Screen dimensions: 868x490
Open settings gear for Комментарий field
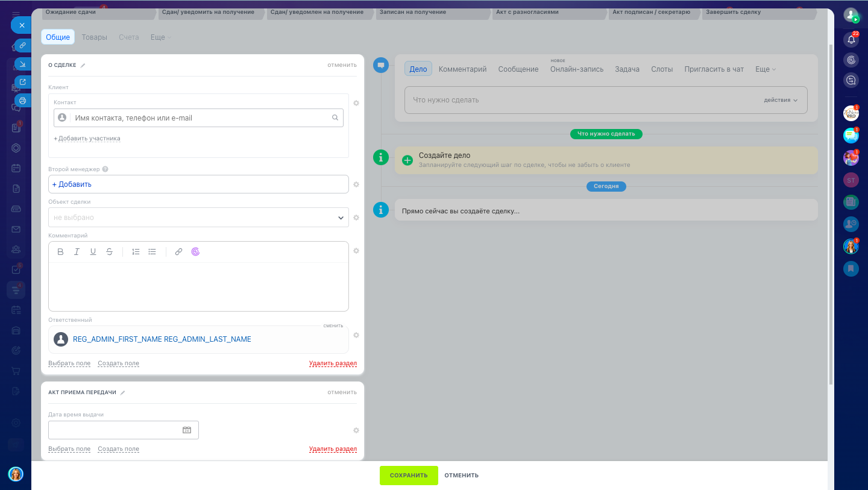pos(356,251)
